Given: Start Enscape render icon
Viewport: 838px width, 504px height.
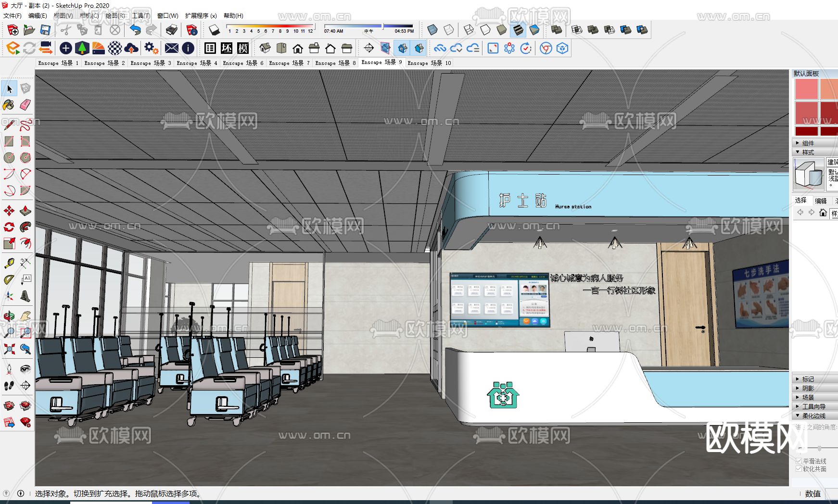Looking at the screenshot, I should [x=13, y=48].
